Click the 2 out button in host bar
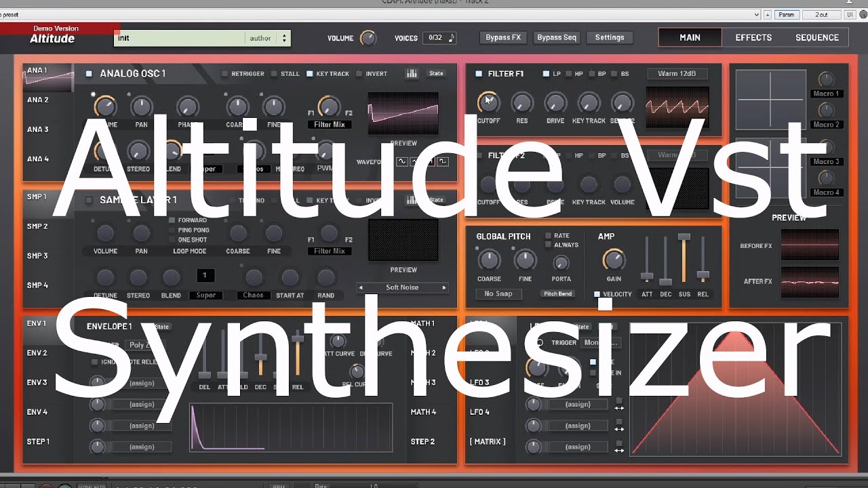The height and width of the screenshot is (488, 868). 821,14
